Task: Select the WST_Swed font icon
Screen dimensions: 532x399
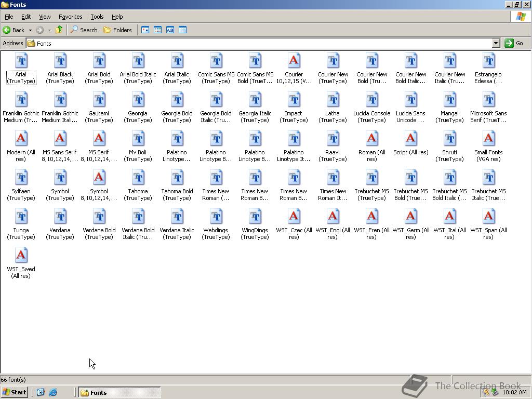Action: click(21, 256)
